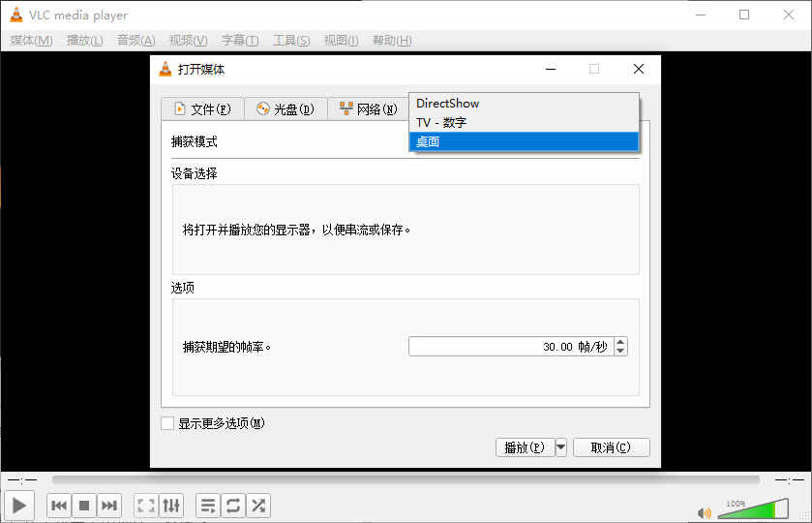The width and height of the screenshot is (812, 523).
Task: Click the VLC cone icon in title bar
Action: pyautogui.click(x=16, y=15)
